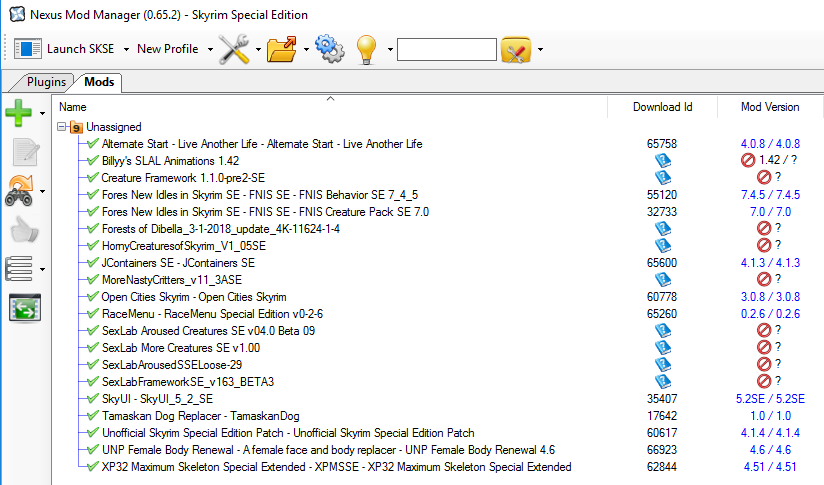
Task: Toggle checkmark for Billyy's SLAL Animations
Action: [x=93, y=160]
